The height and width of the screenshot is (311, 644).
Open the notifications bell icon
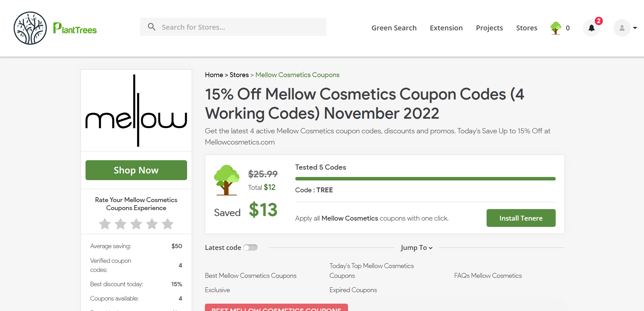591,28
